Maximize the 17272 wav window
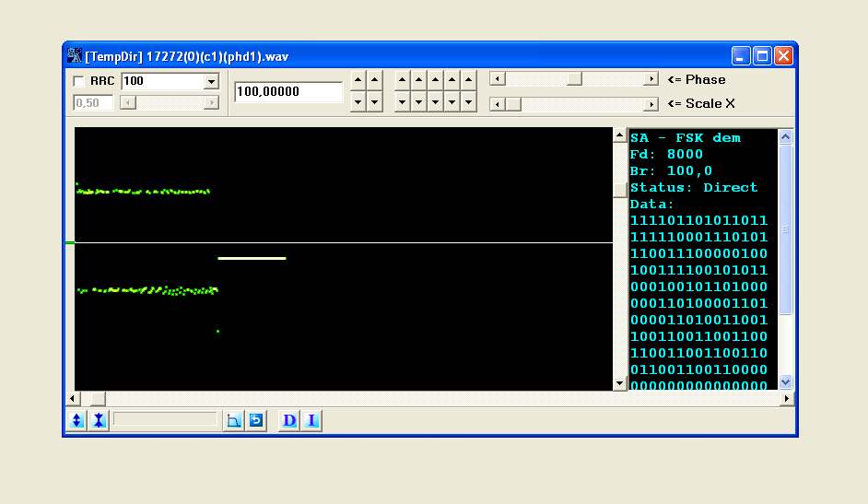Screen dimensions: 868x504 coord(762,56)
